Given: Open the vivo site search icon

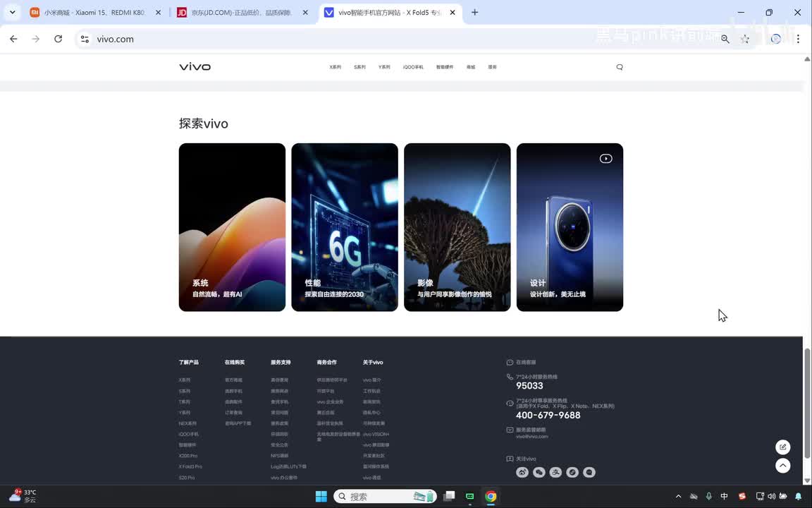Looking at the screenshot, I should click(x=620, y=67).
